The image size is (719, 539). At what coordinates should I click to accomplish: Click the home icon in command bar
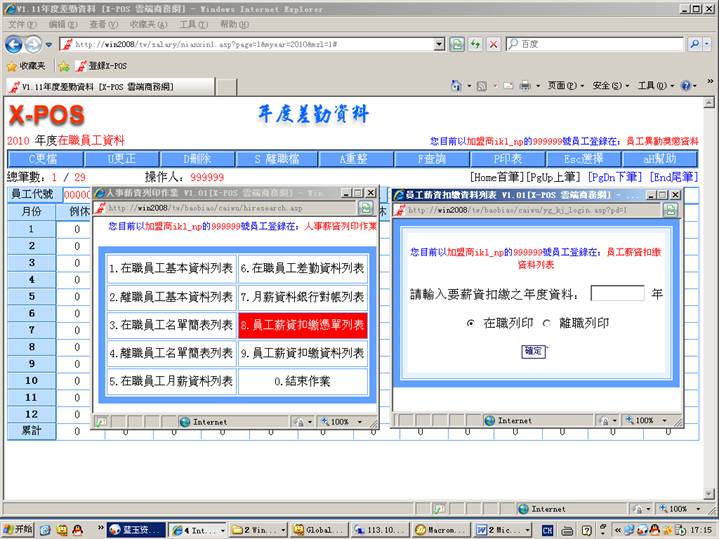(456, 86)
